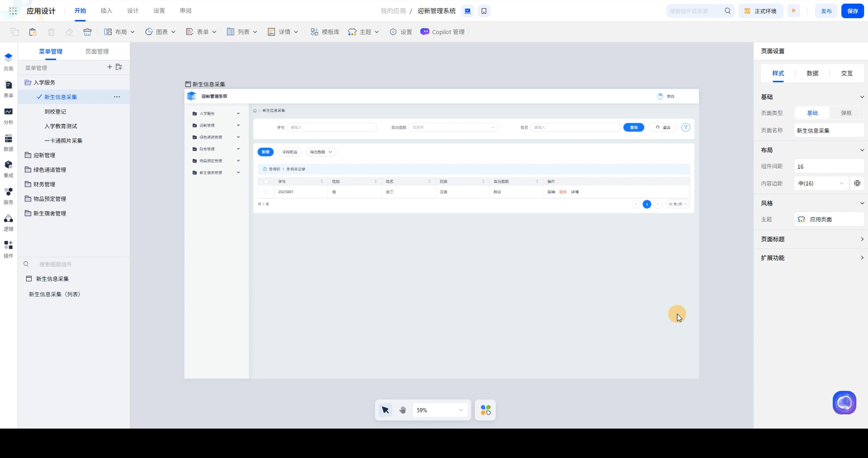Open the color theme palette button
This screenshot has height=458, width=868.
point(486,410)
